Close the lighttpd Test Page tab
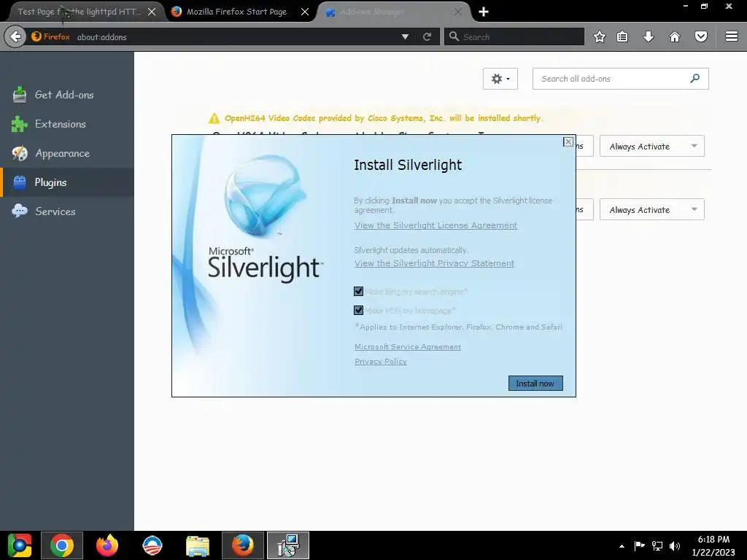The image size is (747, 560). pyautogui.click(x=152, y=12)
